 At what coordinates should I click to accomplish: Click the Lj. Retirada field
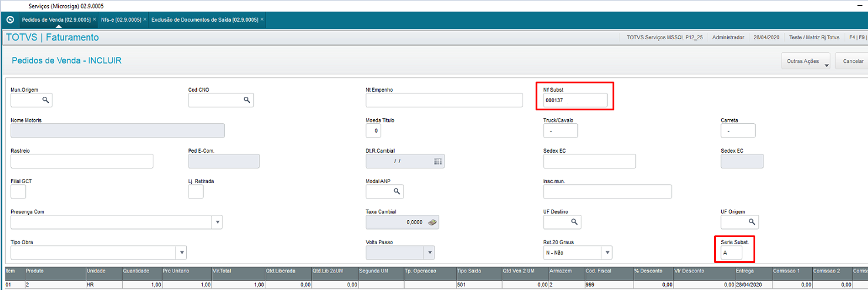click(196, 192)
